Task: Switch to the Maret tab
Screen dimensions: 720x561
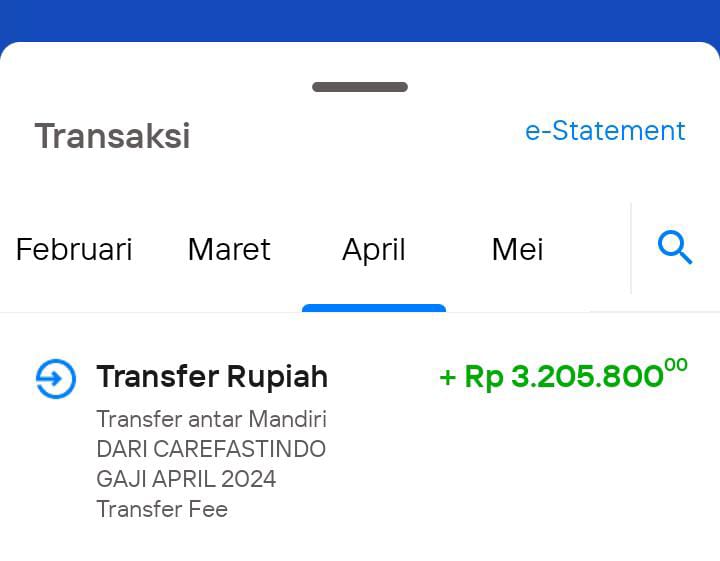Action: [229, 249]
